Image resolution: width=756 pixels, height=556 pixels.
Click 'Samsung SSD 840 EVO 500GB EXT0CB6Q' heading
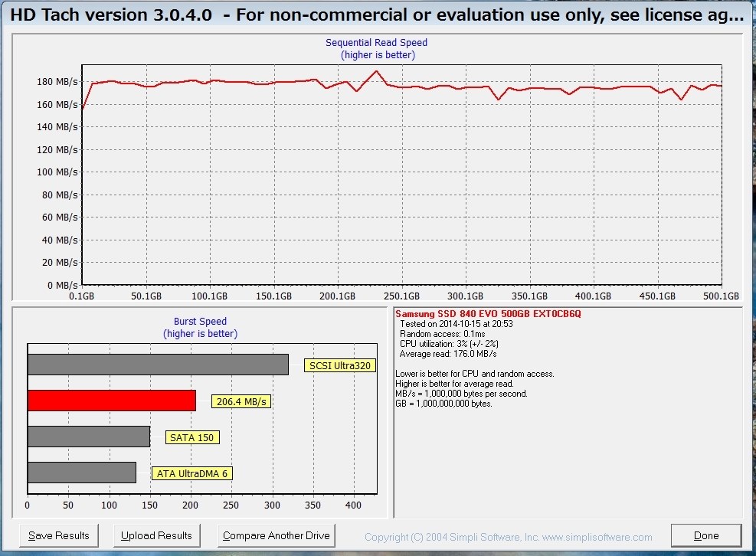[488, 313]
